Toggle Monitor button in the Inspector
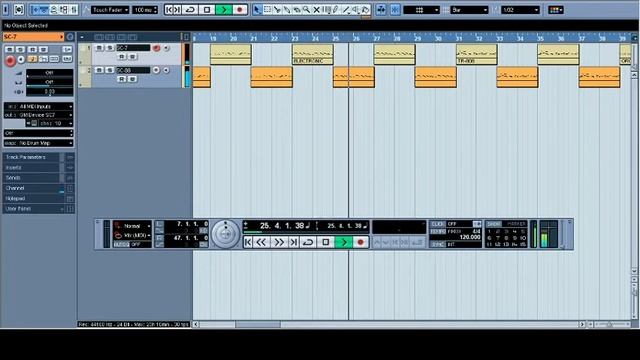 coord(21,59)
